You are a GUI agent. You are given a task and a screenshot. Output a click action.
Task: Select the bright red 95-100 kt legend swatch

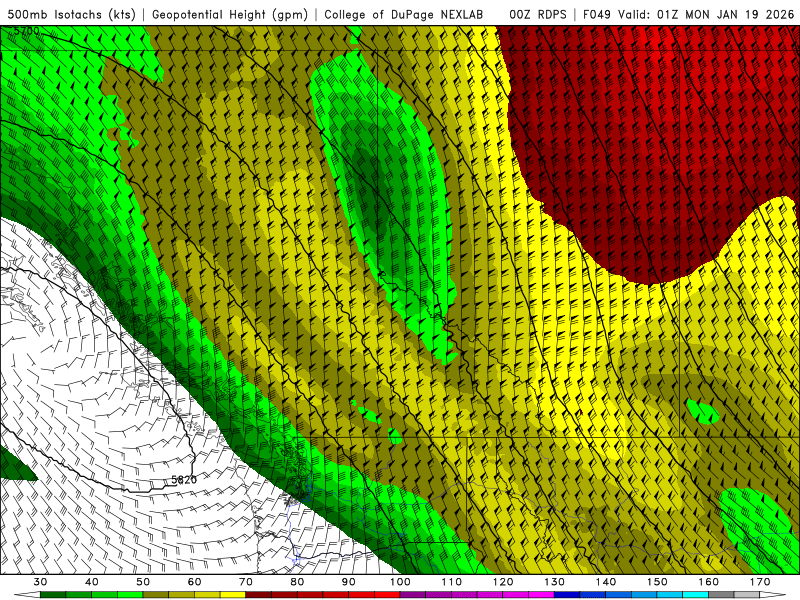(387, 596)
